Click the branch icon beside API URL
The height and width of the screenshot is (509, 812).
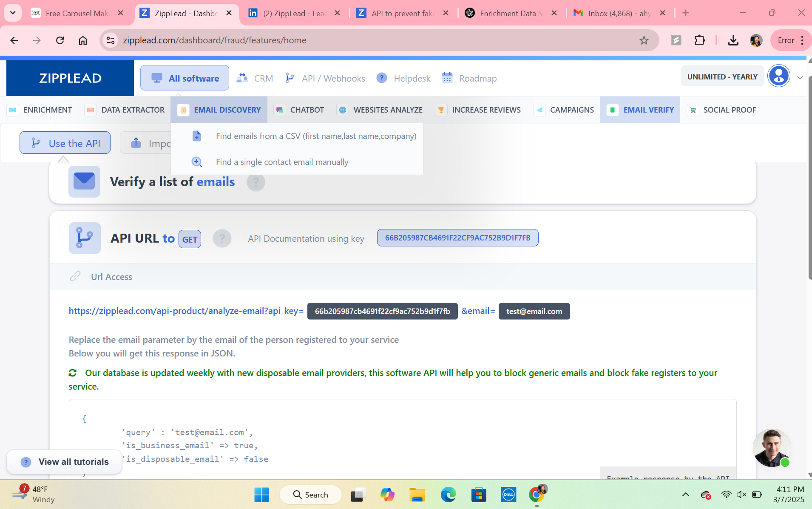coord(85,238)
